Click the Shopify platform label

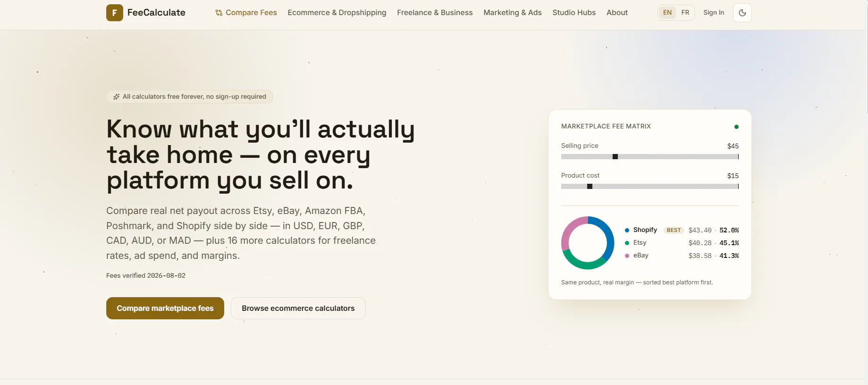tap(645, 230)
